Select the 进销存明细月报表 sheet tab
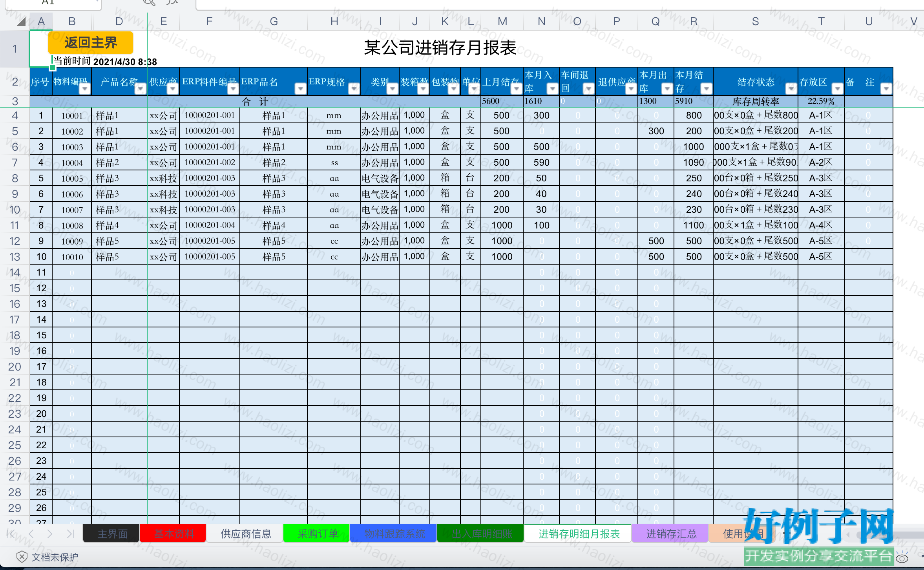Image resolution: width=924 pixels, height=570 pixels. point(579,533)
